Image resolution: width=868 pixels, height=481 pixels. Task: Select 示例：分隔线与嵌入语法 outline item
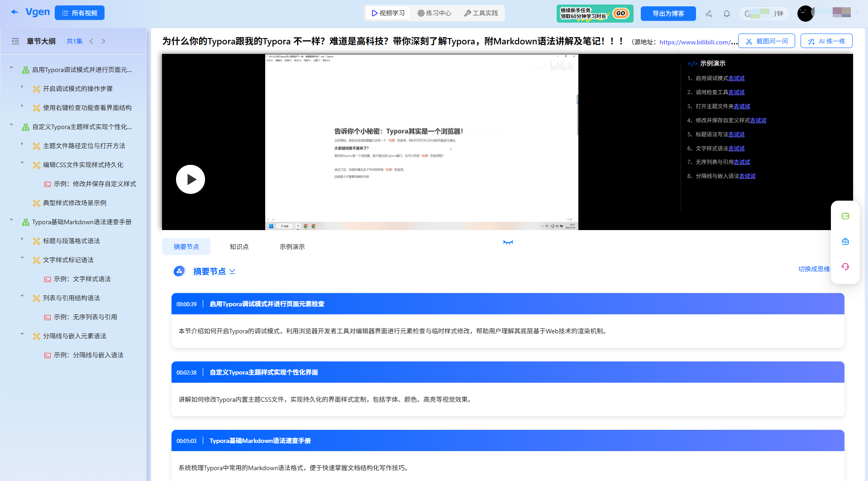coord(88,355)
